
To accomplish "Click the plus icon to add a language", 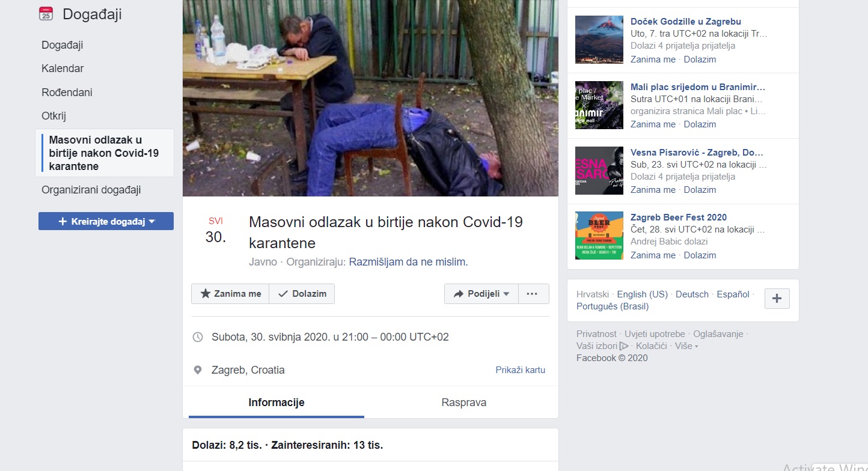I will point(777,299).
